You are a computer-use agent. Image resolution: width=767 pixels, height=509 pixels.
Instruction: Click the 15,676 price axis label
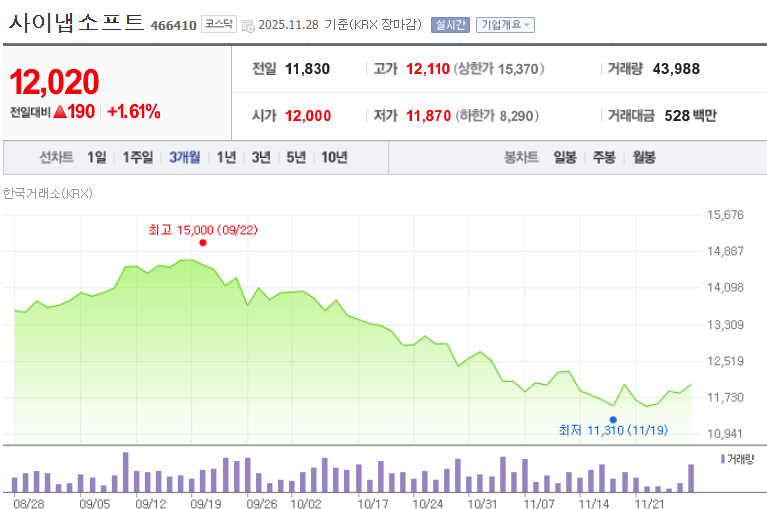point(725,215)
